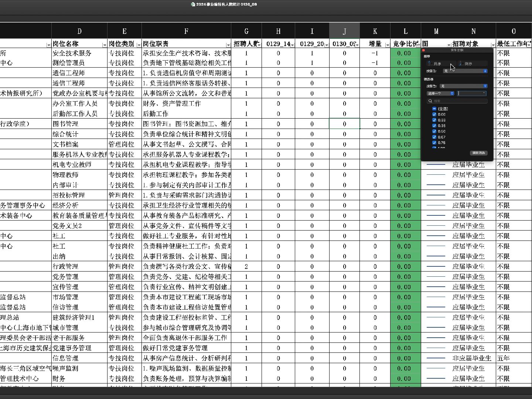The height and width of the screenshot is (399, 532).
Task: Click the Excel document icon in title bar
Action: [193, 4]
